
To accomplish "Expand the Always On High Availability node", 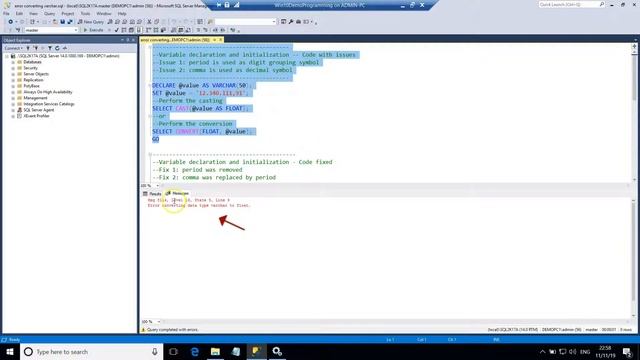I will (x=13, y=92).
